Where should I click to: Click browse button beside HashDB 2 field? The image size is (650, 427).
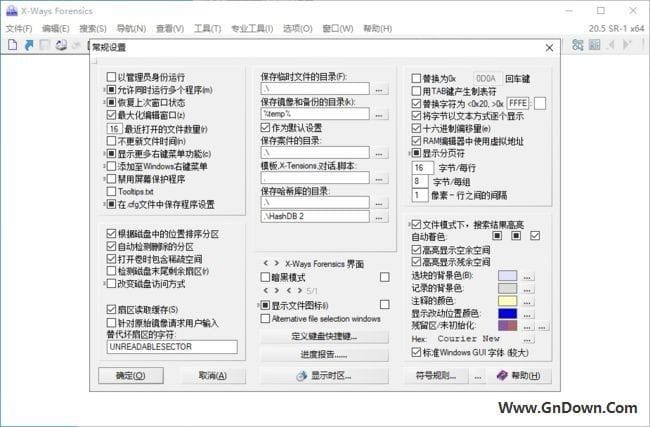[379, 217]
